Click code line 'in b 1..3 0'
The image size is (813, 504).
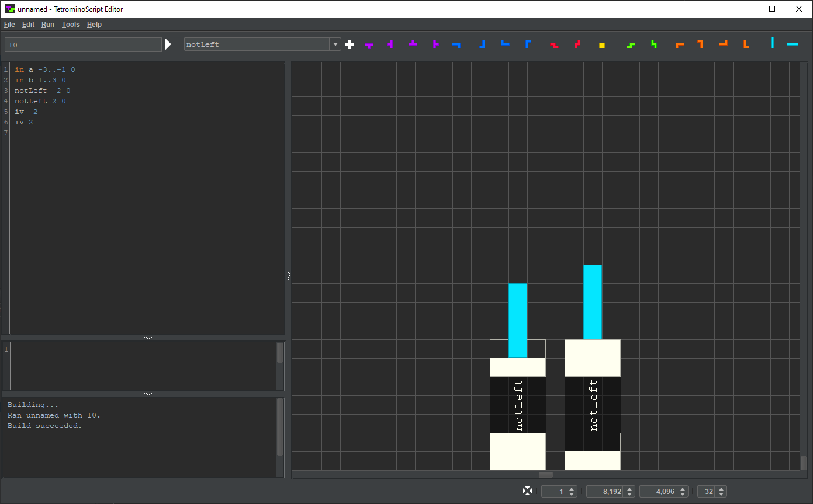40,80
